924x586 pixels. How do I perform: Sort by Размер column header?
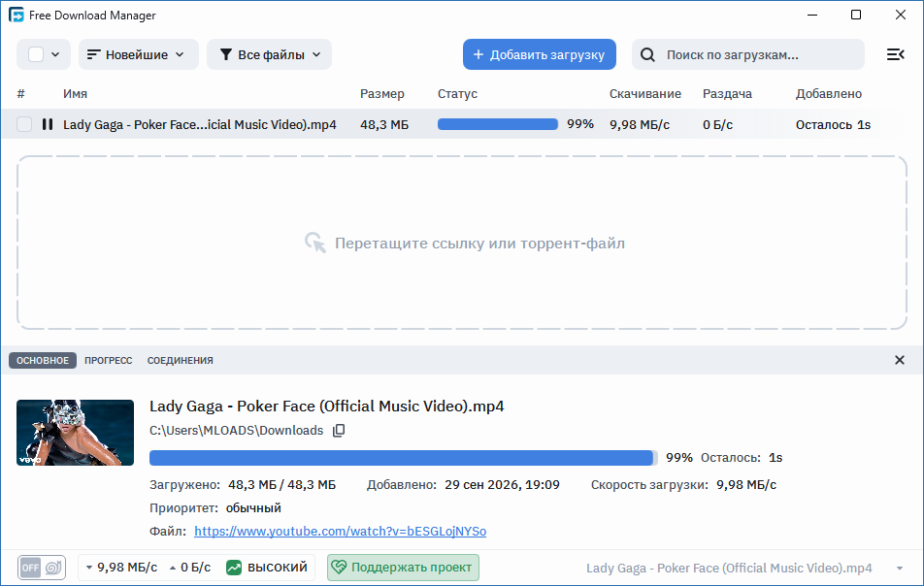click(381, 94)
